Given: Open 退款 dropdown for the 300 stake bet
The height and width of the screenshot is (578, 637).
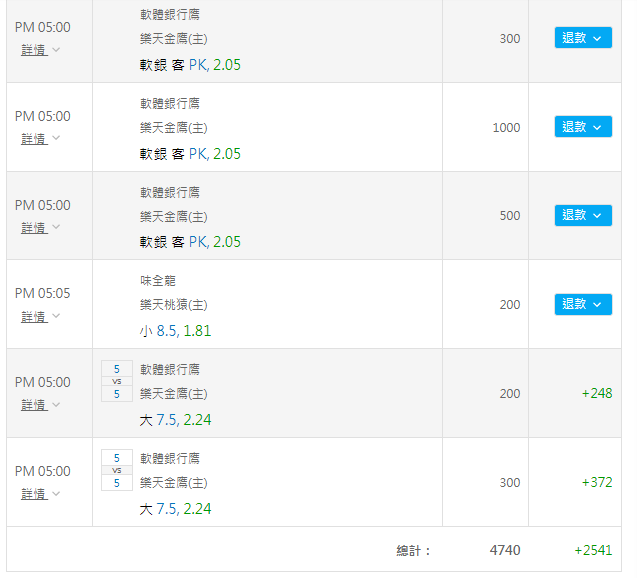Looking at the screenshot, I should 583,38.
